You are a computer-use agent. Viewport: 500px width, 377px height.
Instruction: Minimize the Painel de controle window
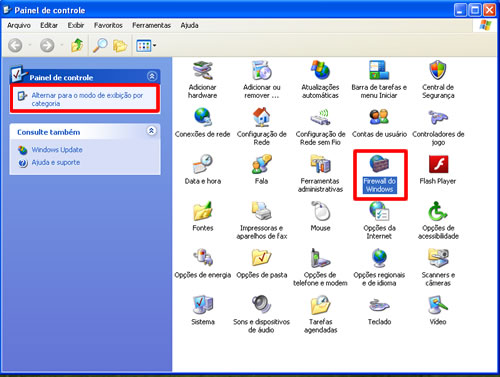click(460, 10)
